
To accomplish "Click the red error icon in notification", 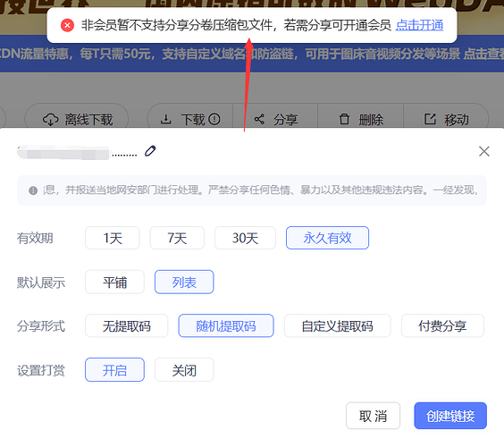I will tap(68, 25).
